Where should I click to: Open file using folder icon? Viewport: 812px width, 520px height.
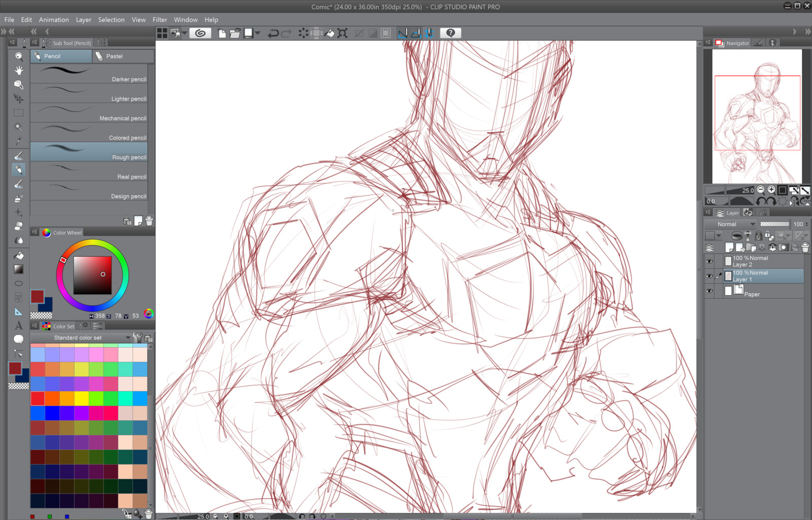(x=234, y=34)
